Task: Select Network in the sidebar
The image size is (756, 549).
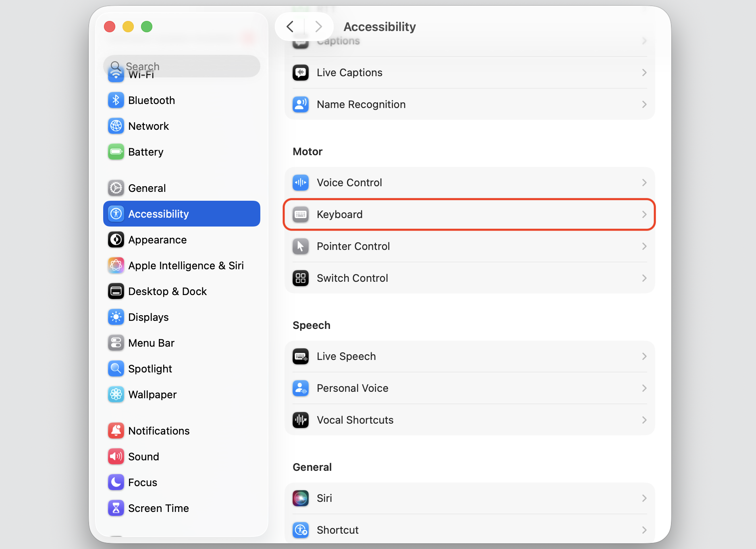Action: point(182,126)
